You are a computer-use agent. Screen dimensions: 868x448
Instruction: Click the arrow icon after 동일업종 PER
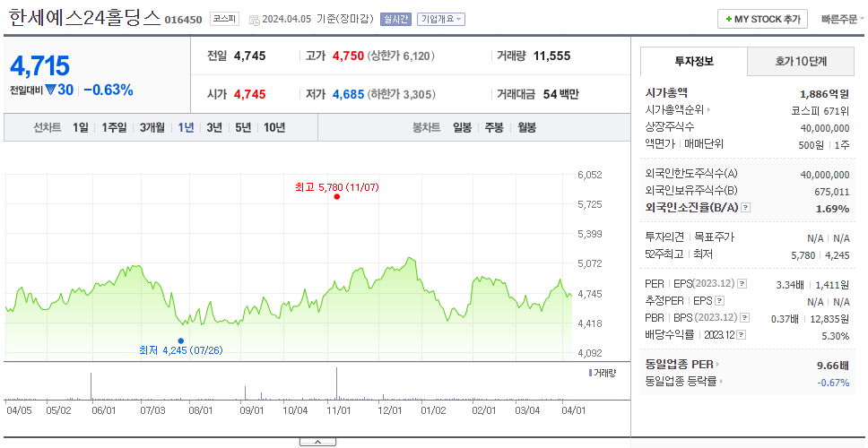coord(718,365)
